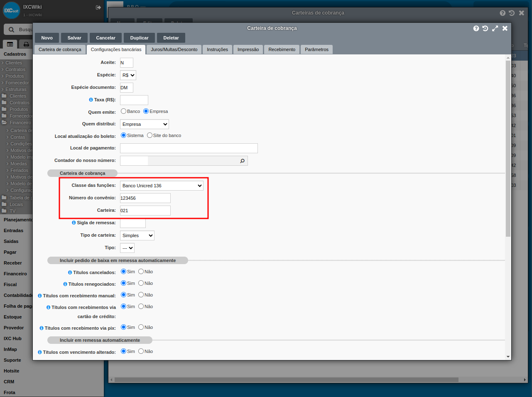This screenshot has height=397, width=532.
Task: Select Empresa for Quem emite
Action: [146, 111]
